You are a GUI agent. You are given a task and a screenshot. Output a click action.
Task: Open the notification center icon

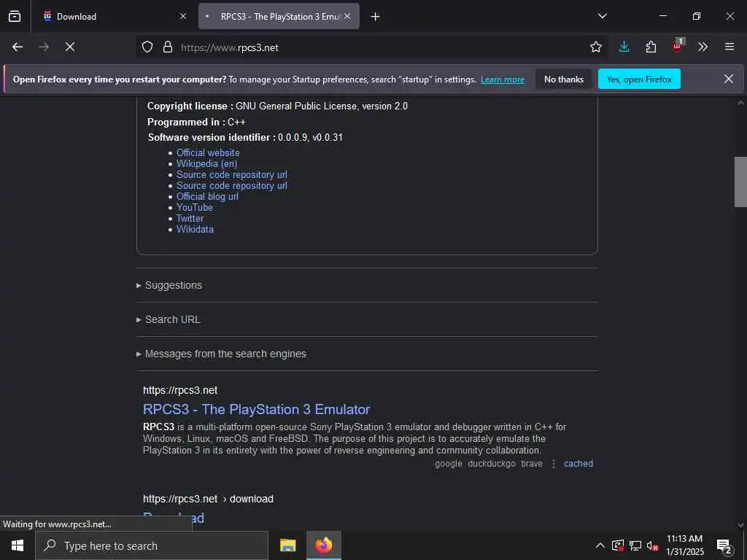724,546
